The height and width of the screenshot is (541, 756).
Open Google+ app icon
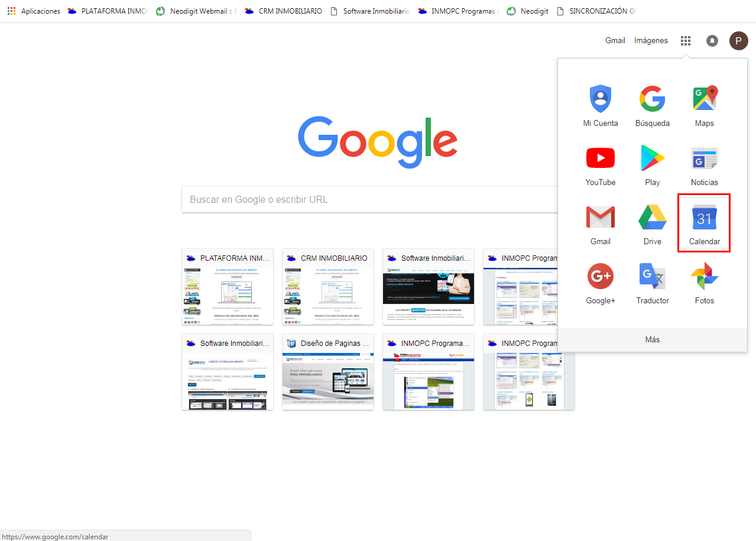click(601, 283)
